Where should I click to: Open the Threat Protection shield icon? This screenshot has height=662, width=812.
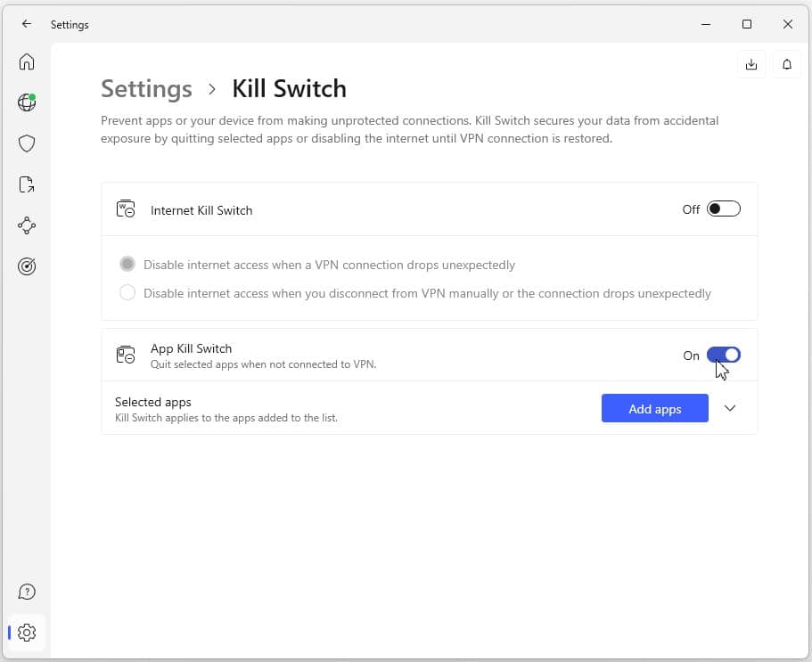27,143
